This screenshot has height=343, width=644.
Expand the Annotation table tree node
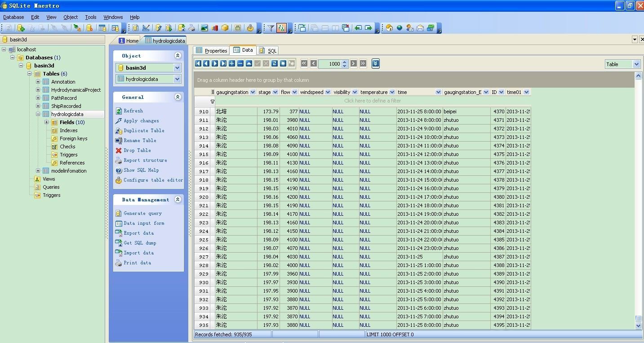38,82
